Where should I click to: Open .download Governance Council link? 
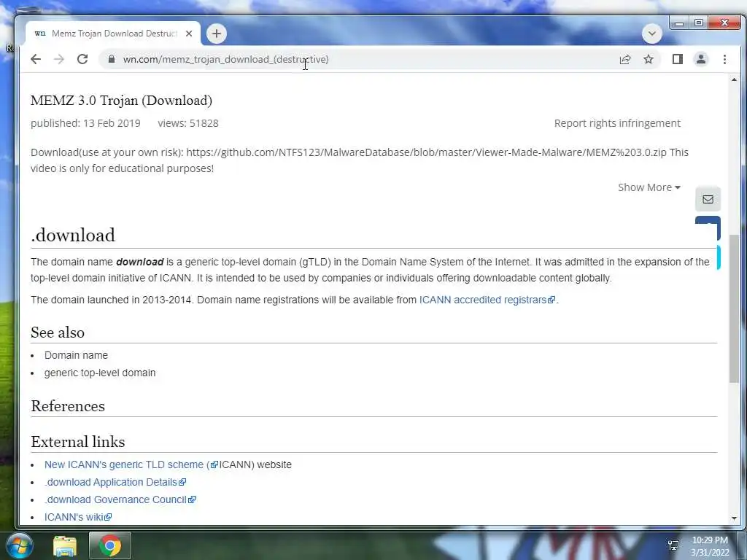point(120,499)
